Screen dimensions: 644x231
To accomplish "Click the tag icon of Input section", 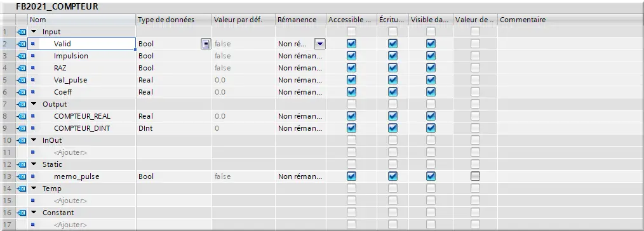I will [x=22, y=32].
